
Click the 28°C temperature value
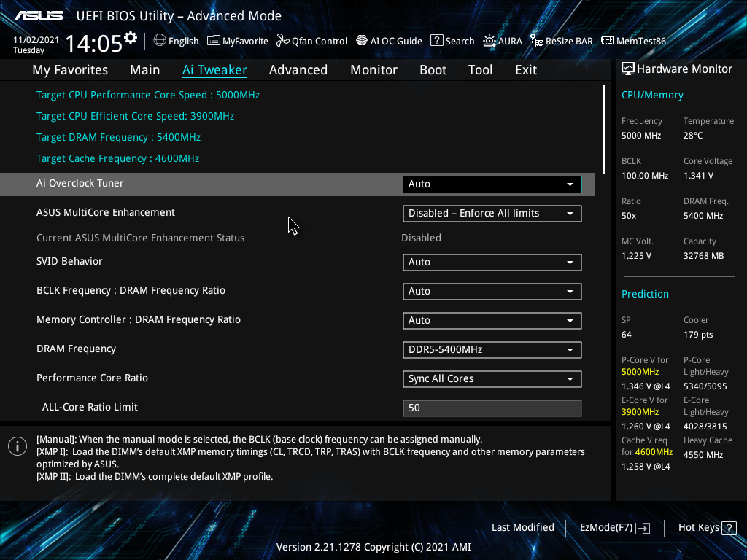tap(693, 136)
